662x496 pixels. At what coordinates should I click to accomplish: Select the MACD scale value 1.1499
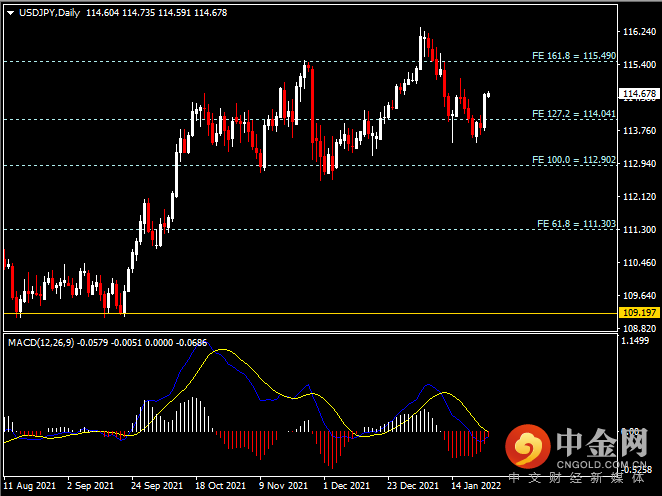(x=635, y=341)
